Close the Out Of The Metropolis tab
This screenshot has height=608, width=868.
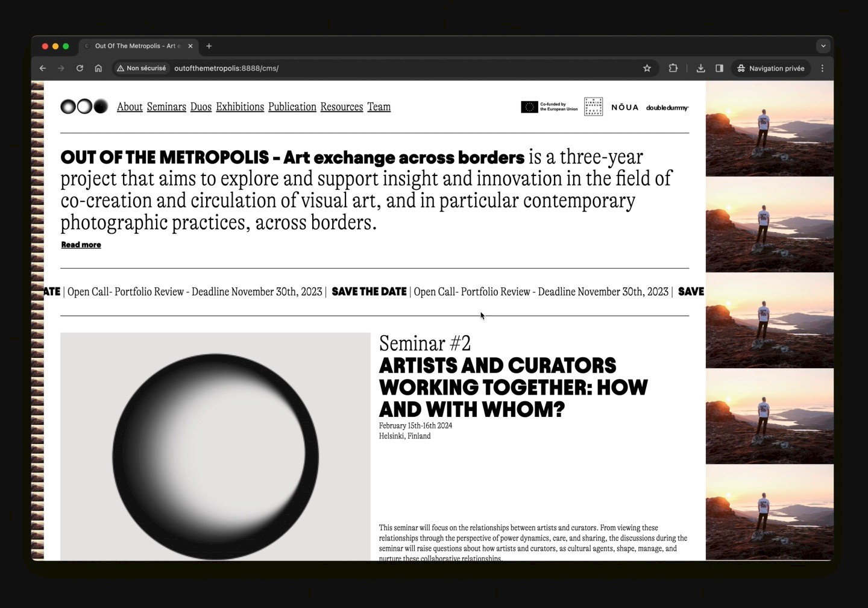[190, 46]
